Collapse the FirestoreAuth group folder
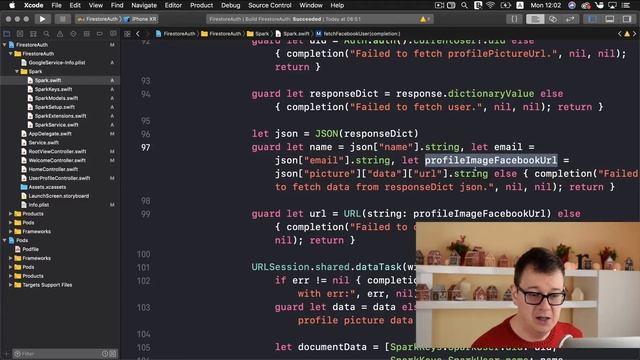640x360 pixels. pyautogui.click(x=11, y=53)
